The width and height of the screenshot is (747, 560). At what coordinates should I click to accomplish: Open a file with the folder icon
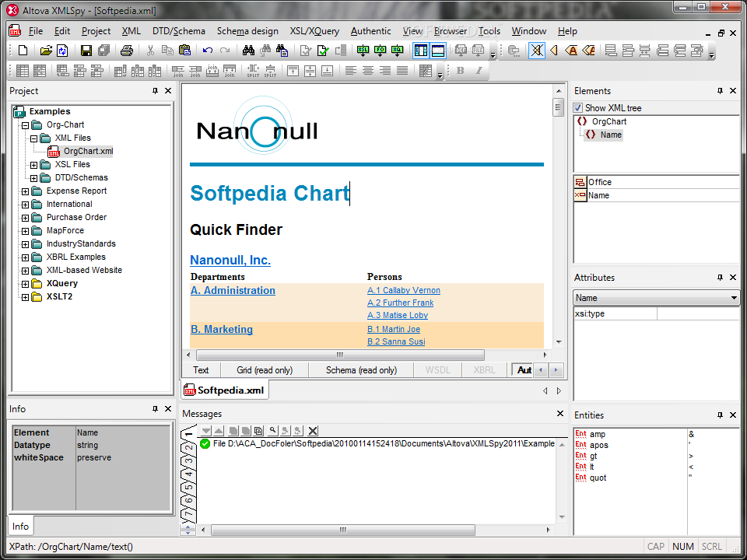click(x=46, y=51)
